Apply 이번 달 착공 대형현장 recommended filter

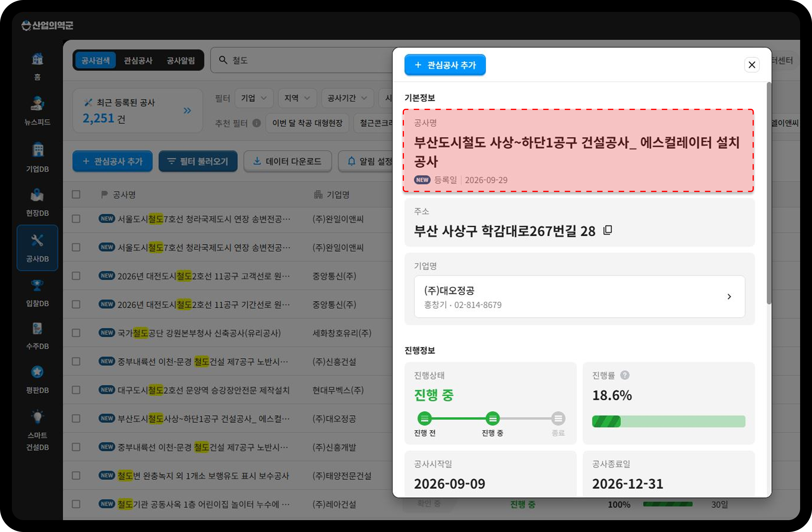point(307,123)
